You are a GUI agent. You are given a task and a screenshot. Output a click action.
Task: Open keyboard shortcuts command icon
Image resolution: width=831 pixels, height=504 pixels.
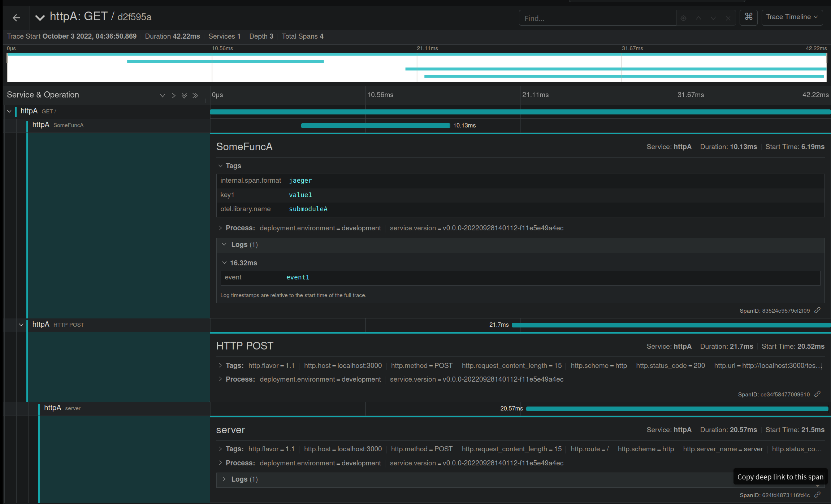coord(749,17)
